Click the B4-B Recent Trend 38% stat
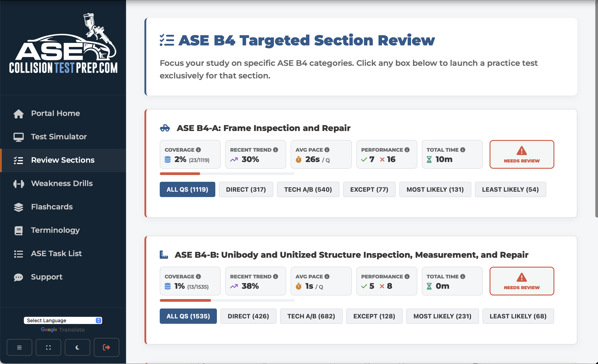598x364 pixels. pyautogui.click(x=256, y=281)
